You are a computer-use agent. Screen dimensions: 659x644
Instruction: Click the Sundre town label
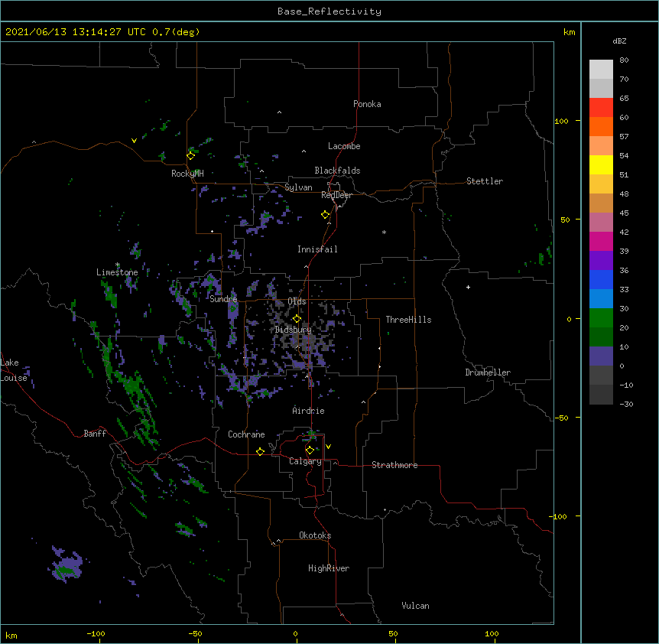point(223,299)
